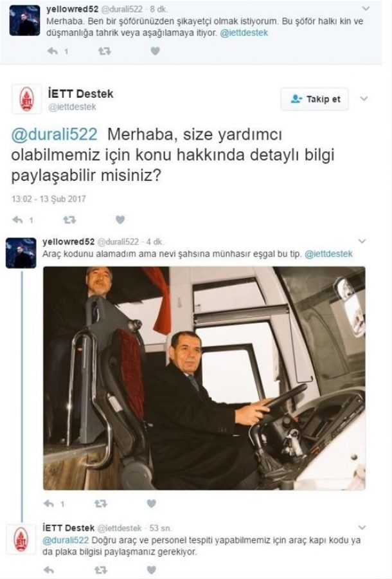This screenshot has height=579, width=392.
Task: Open options chevron next to Takip et
Action: tap(364, 98)
